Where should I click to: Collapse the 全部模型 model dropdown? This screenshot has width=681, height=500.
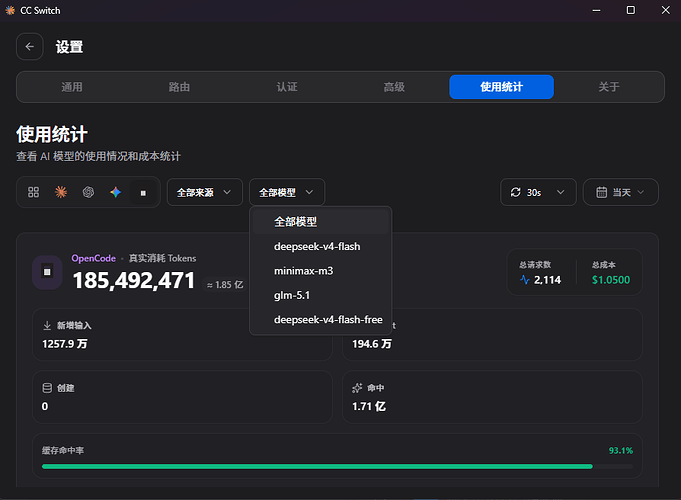pyautogui.click(x=287, y=192)
